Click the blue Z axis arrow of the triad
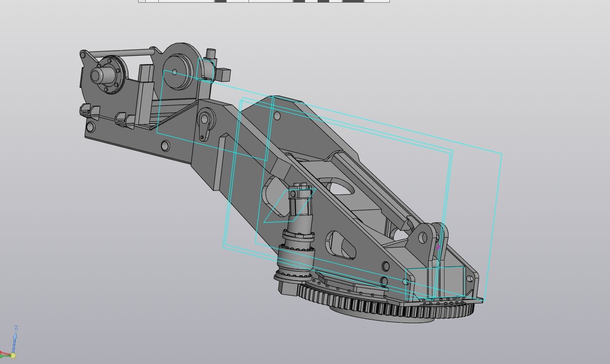The width and height of the screenshot is (610, 364). (x=15, y=340)
